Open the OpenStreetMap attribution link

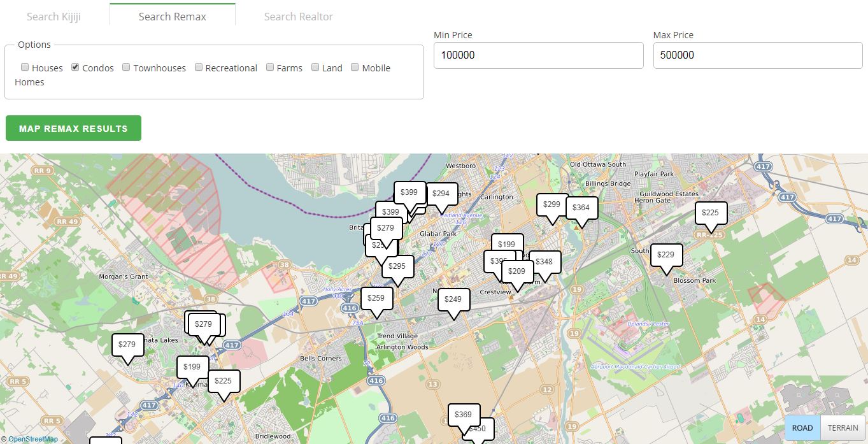click(x=33, y=439)
